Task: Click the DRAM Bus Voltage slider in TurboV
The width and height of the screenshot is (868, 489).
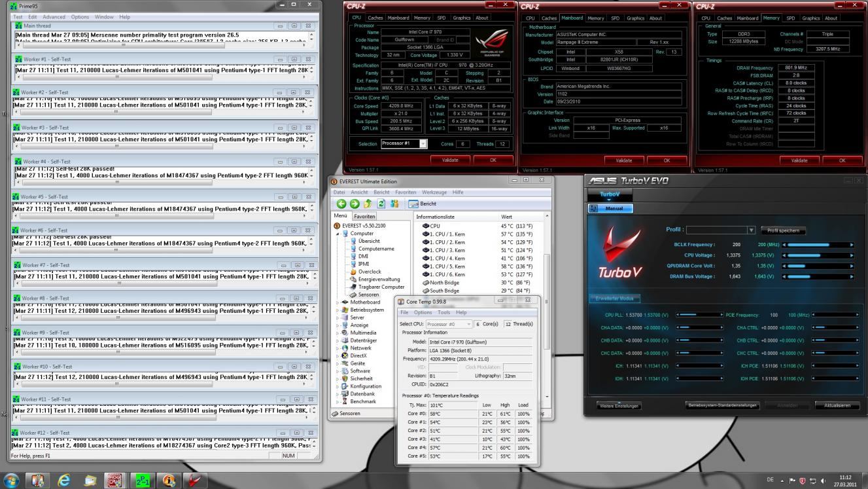Action: click(818, 276)
